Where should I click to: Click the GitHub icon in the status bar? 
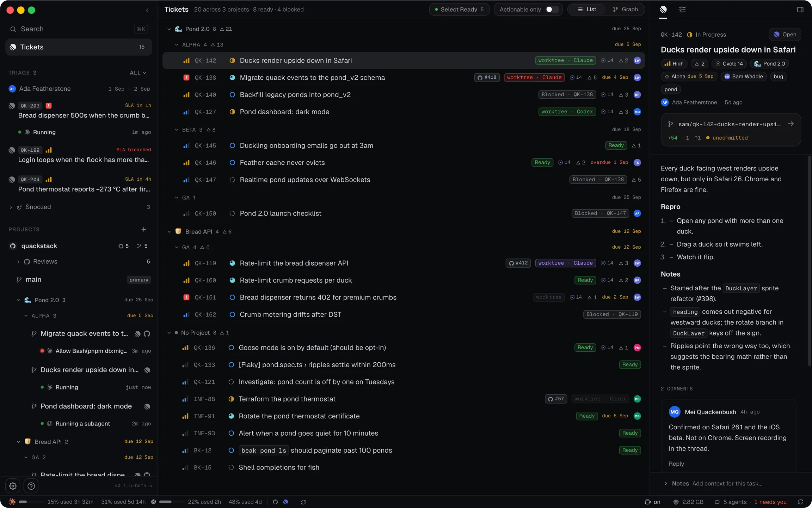(x=275, y=502)
